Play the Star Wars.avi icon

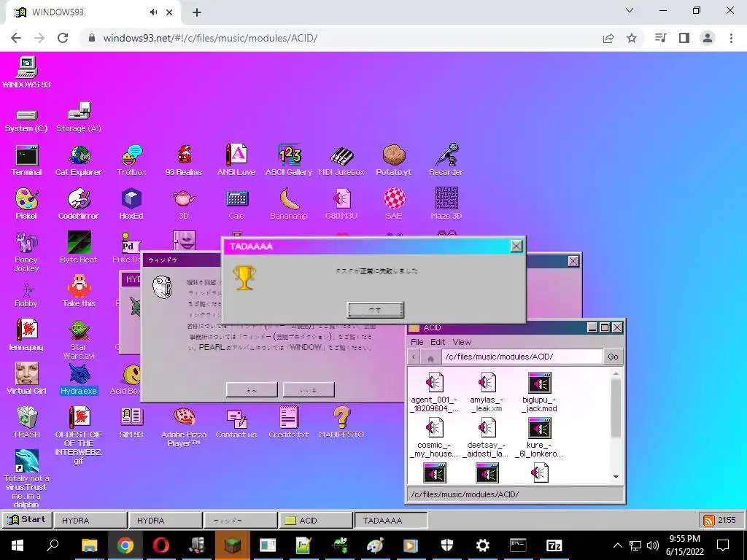coord(79,330)
